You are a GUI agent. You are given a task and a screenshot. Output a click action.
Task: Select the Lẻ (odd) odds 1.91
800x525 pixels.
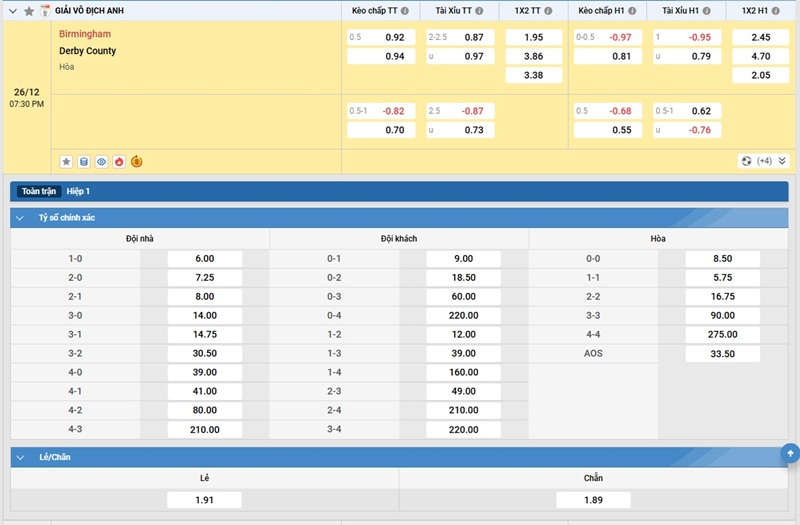(x=204, y=500)
